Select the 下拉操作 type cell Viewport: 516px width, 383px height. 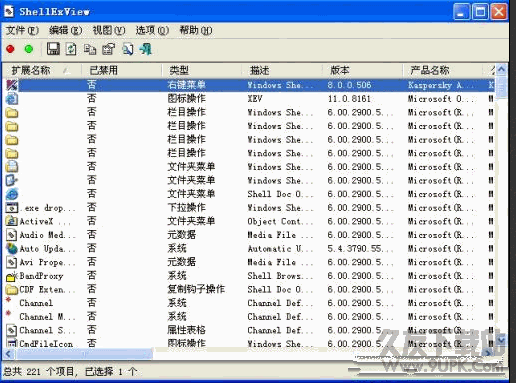(186, 208)
